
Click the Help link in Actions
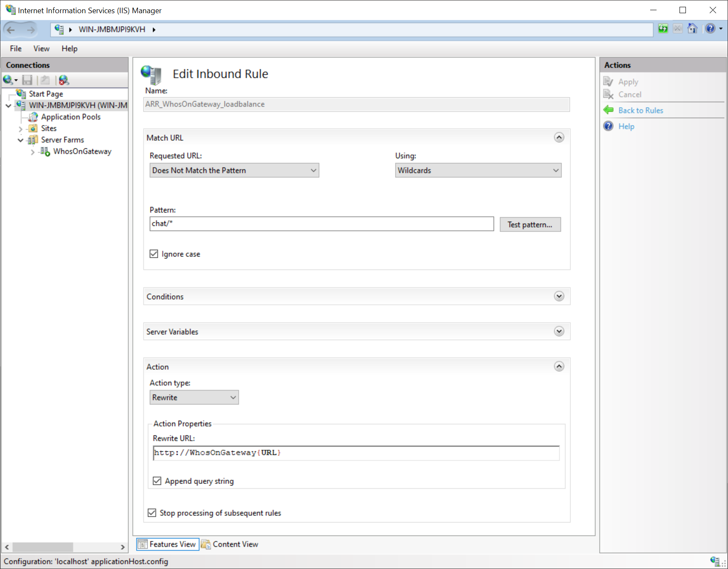click(626, 126)
